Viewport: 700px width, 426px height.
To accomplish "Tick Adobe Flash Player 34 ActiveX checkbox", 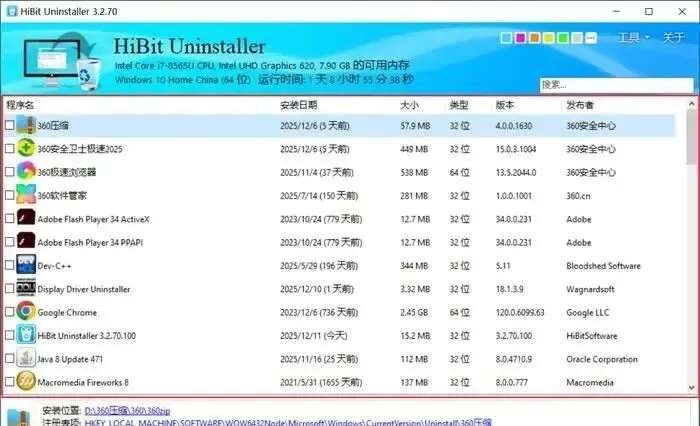I will pos(9,218).
